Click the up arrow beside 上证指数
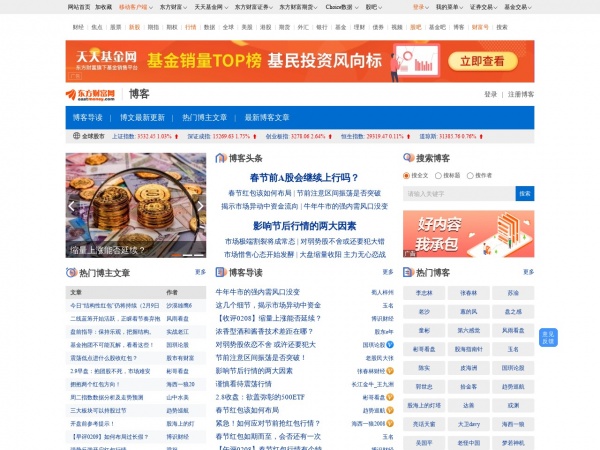The height and width of the screenshot is (450, 600). pos(176,136)
